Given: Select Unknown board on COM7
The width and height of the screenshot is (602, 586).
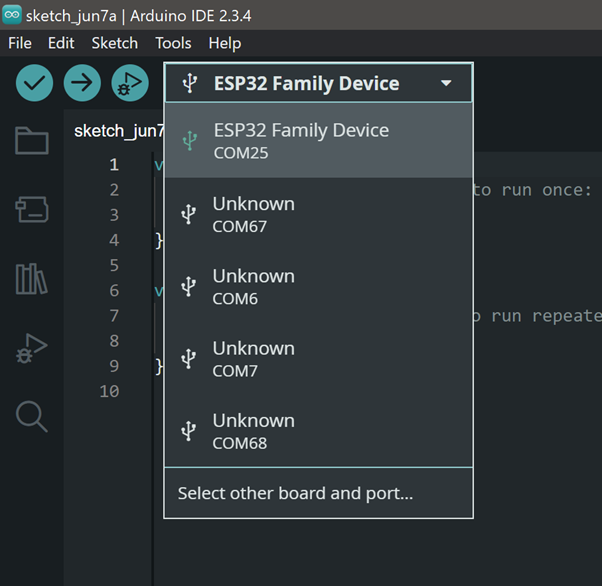Looking at the screenshot, I should pyautogui.click(x=319, y=359).
